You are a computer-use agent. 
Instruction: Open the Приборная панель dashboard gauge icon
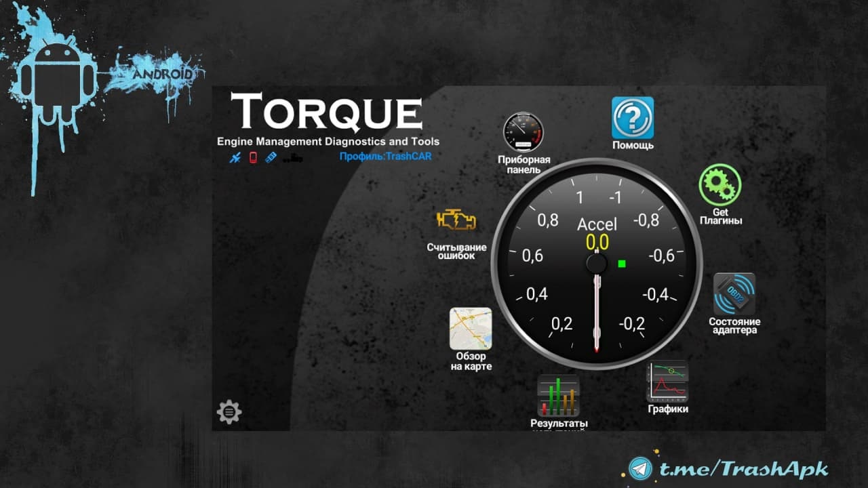point(524,132)
